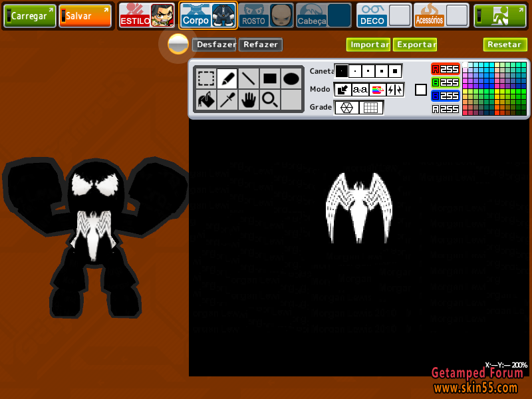Viewport: 532px width, 399px height.
Task: Select the filled ellipse tool
Action: [x=291, y=78]
